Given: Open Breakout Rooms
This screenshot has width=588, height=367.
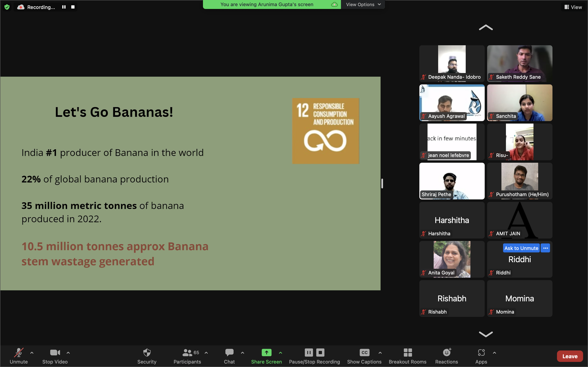Looking at the screenshot, I should [x=408, y=356].
